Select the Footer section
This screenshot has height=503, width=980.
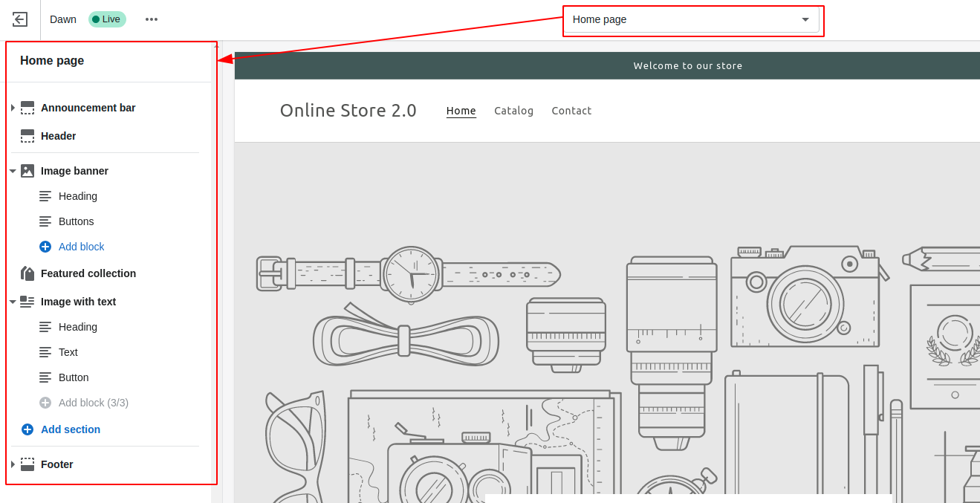57,464
